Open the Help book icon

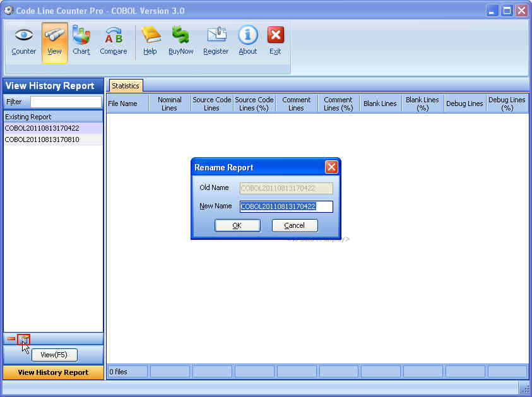click(x=150, y=40)
